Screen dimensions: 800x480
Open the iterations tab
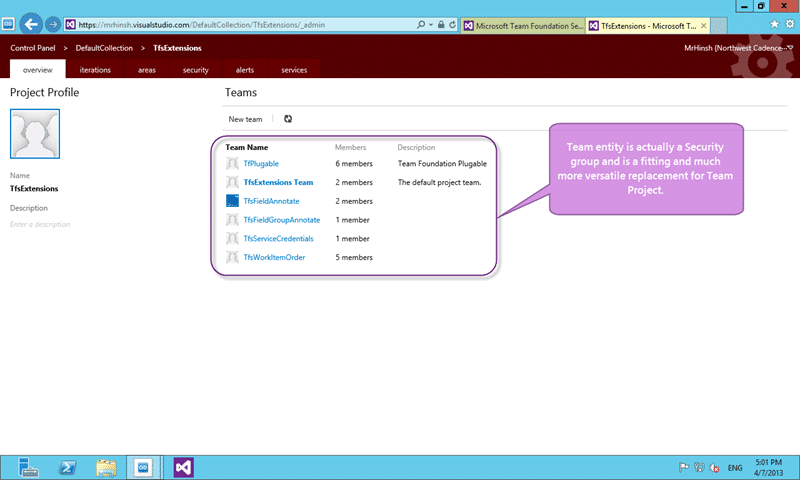pyautogui.click(x=95, y=70)
